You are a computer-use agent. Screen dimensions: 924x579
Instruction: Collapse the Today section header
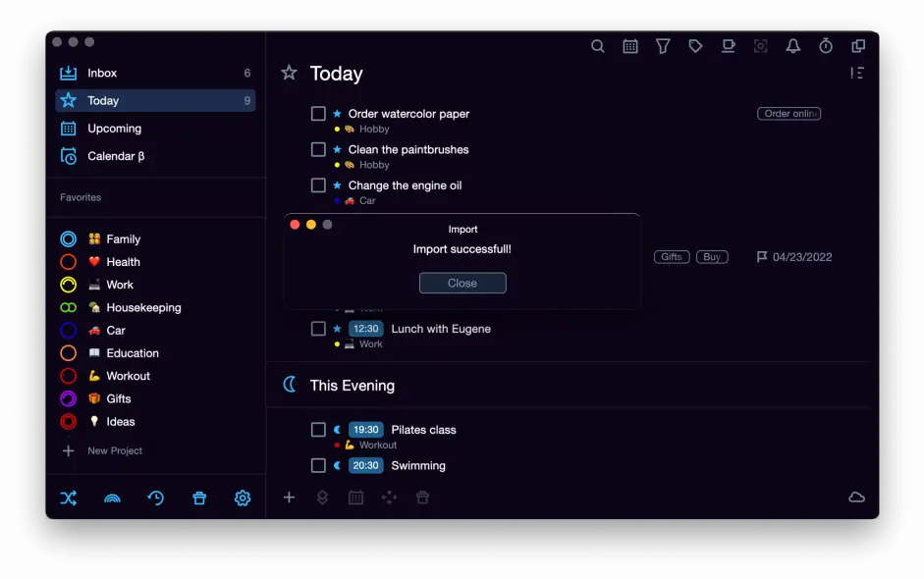[x=336, y=74]
